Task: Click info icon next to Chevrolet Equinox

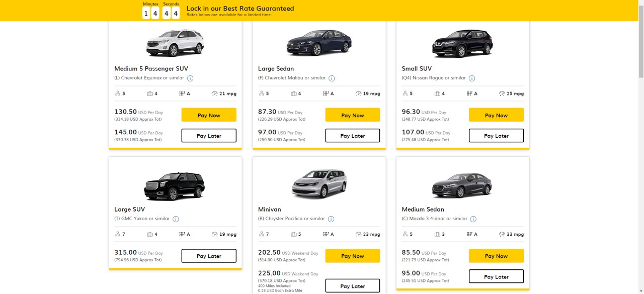Action: tap(190, 78)
